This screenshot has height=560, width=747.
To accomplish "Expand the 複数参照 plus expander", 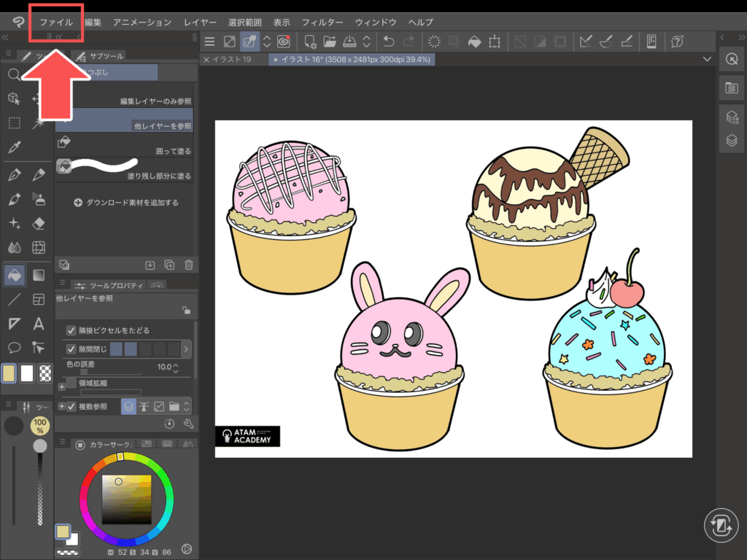I will (x=61, y=406).
